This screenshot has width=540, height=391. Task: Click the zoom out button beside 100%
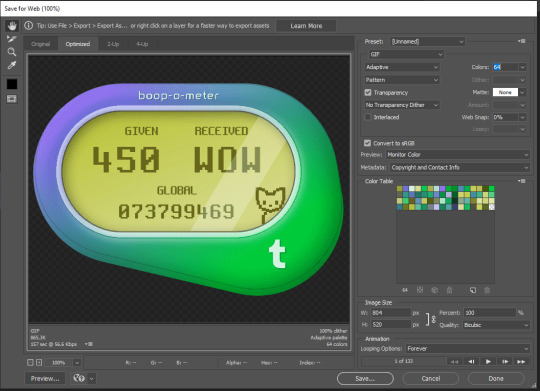click(30, 362)
